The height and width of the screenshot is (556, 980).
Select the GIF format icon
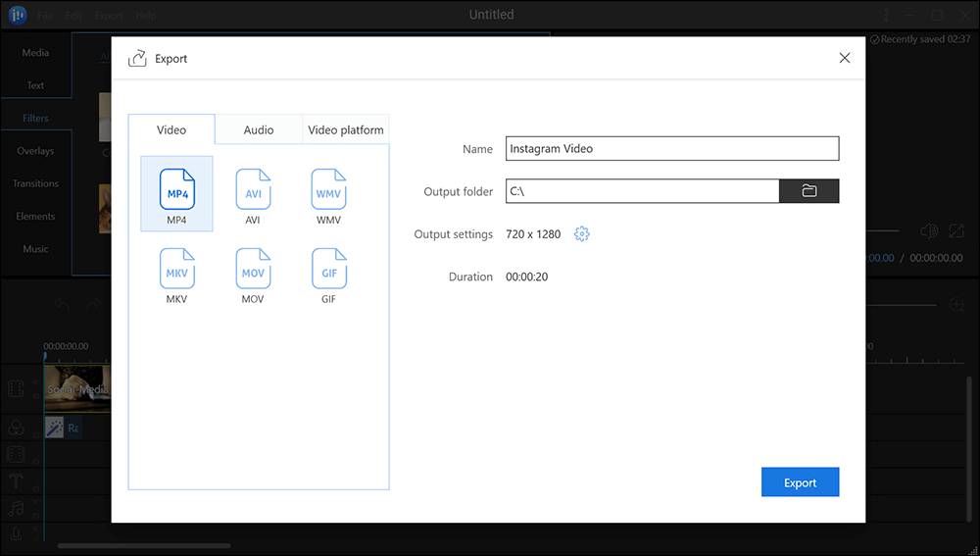(328, 269)
